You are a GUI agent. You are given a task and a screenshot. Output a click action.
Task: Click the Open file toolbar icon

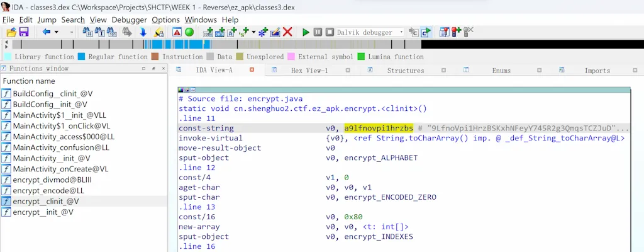click(11, 32)
